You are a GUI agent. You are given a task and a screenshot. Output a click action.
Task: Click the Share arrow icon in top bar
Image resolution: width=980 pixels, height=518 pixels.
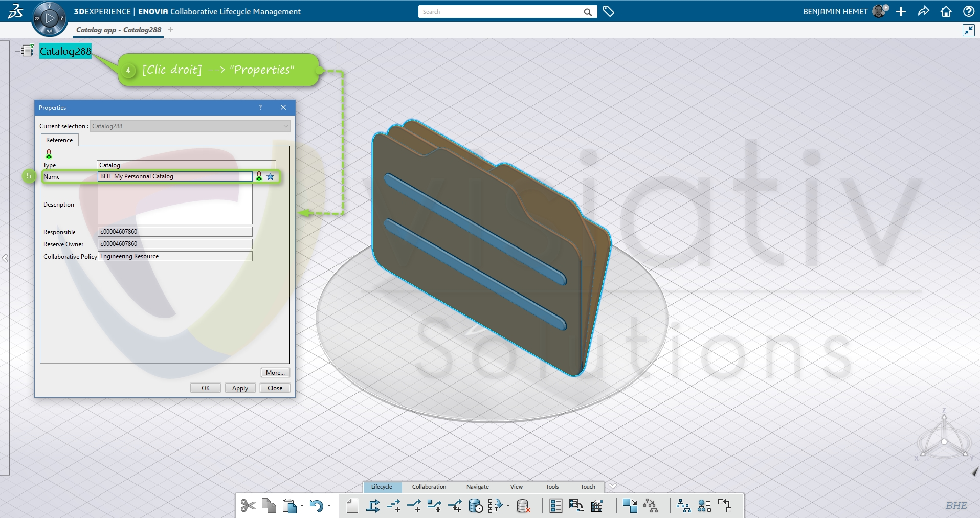click(923, 11)
